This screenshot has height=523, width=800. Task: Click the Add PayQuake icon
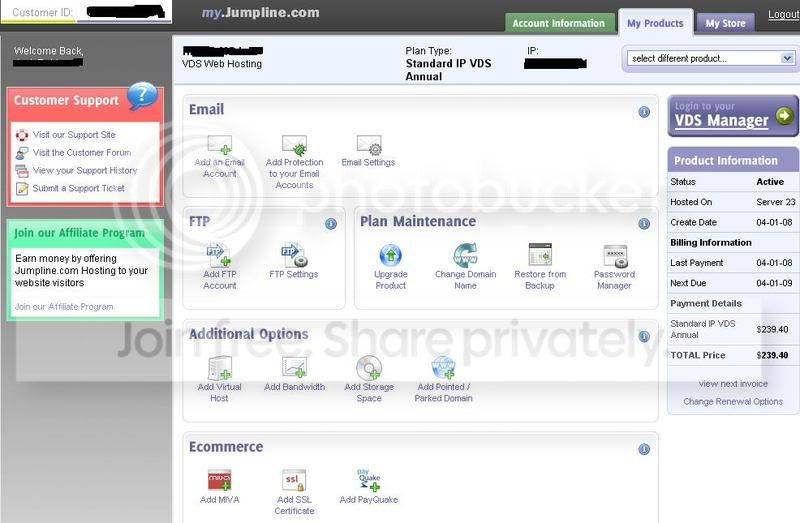point(369,481)
